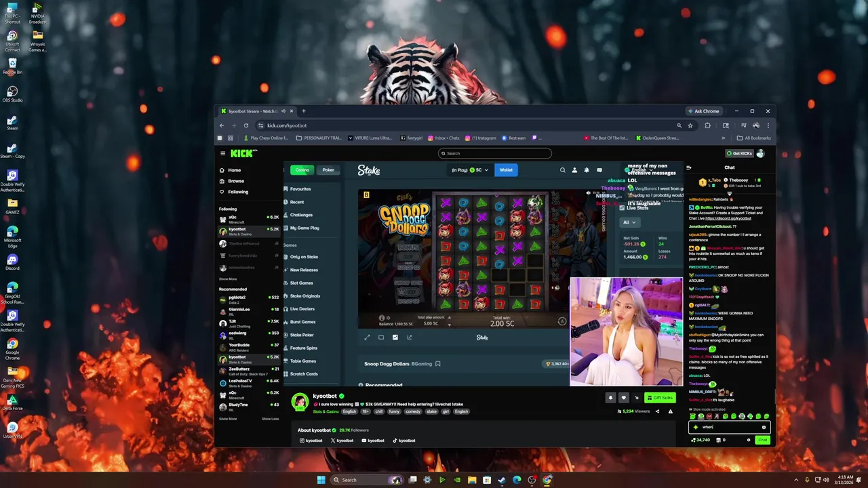
Task: Open StudyTime recommended channel
Action: 248,406
